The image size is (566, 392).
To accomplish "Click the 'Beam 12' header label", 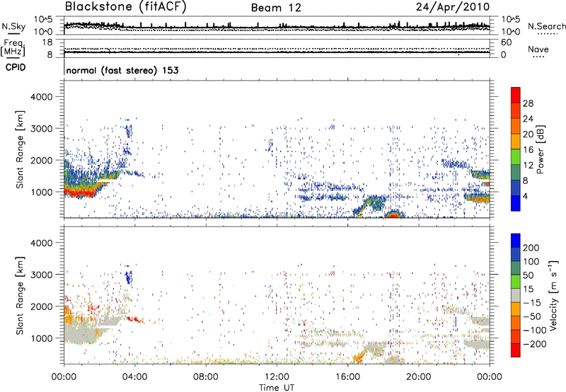I will (276, 8).
